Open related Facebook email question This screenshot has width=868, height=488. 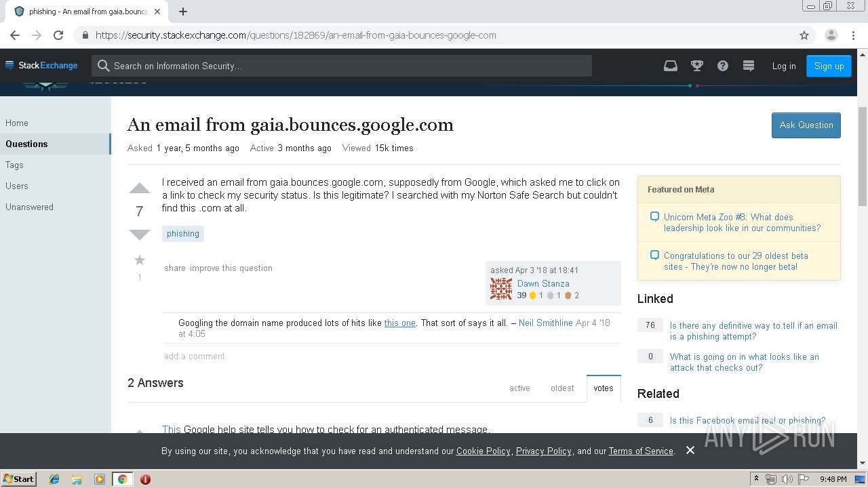click(748, 420)
